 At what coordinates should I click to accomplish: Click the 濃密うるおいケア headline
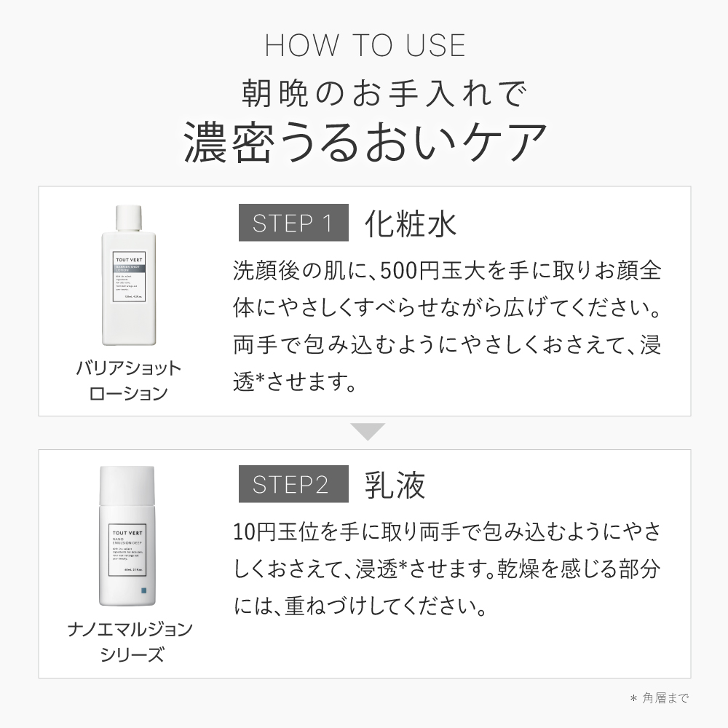[x=365, y=143]
